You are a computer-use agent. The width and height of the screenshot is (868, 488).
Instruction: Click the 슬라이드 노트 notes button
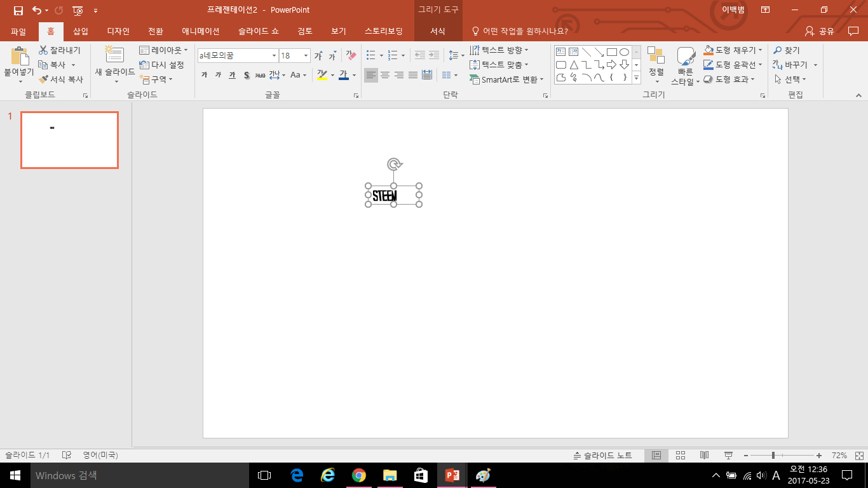(602, 456)
